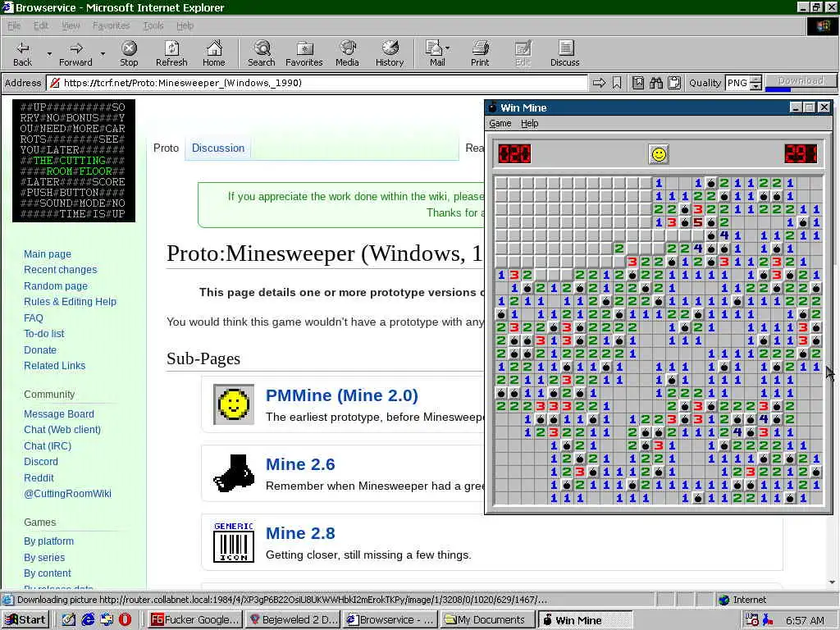
Task: Open the Mine 2.6 link
Action: [300, 464]
